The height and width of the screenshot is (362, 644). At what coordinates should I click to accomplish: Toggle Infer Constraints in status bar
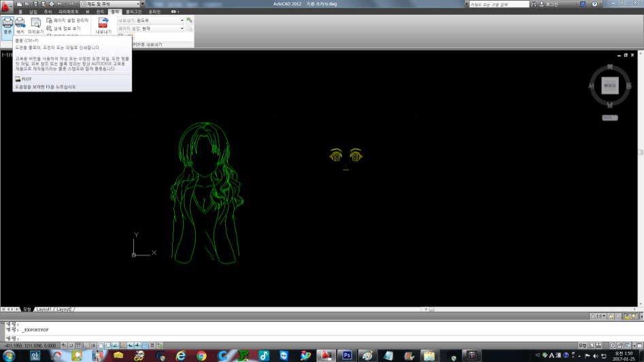[x=64, y=346]
